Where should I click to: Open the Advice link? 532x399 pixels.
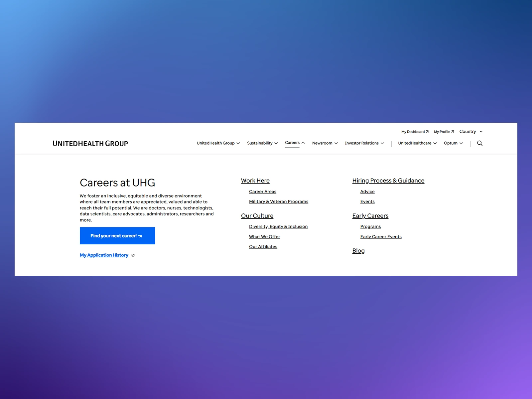coord(367,192)
